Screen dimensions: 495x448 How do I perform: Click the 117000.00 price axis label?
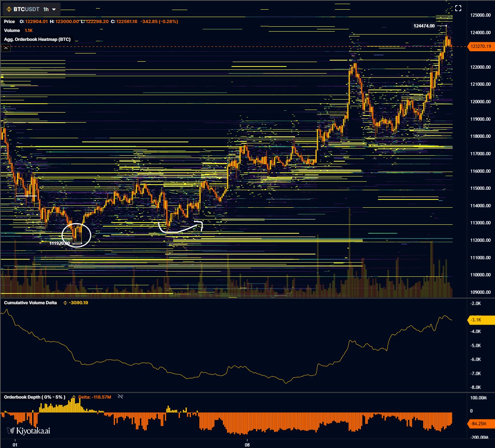point(481,154)
